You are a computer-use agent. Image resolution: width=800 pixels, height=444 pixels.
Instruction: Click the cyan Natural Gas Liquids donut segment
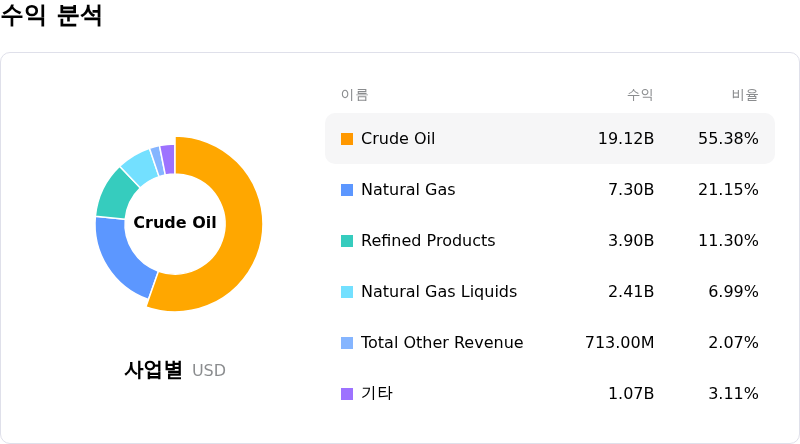[141, 167]
